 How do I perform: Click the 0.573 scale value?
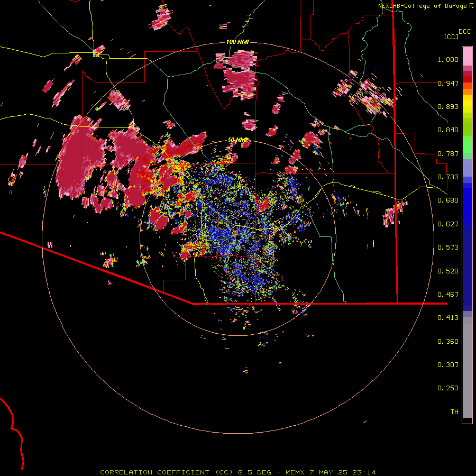click(x=448, y=248)
